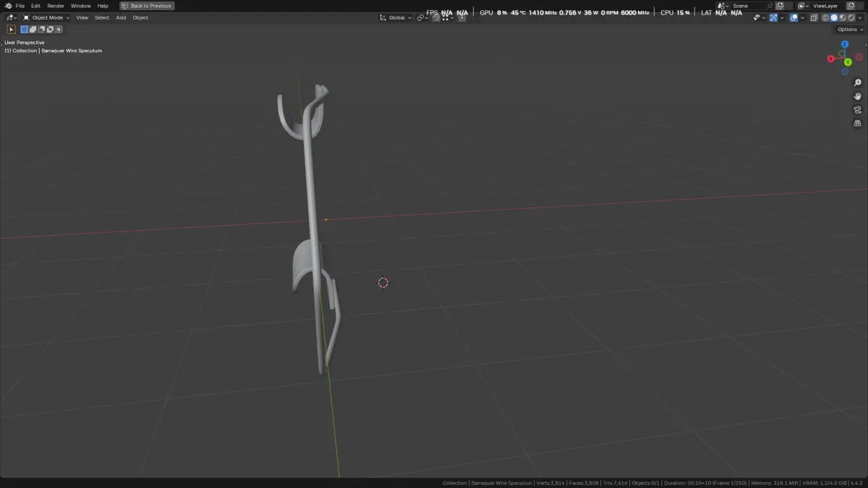Viewport: 868px width, 488px height.
Task: Switch to Rendered viewport shading
Action: [x=851, y=17]
